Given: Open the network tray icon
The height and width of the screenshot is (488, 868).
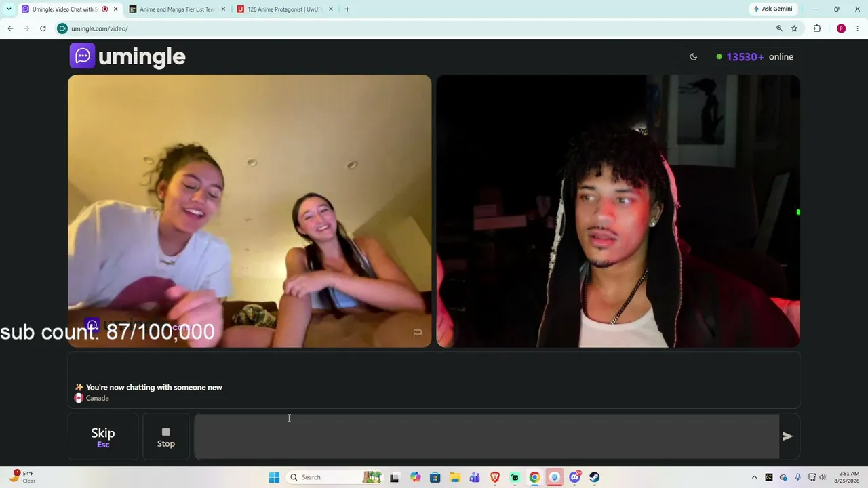Looking at the screenshot, I should [x=812, y=477].
